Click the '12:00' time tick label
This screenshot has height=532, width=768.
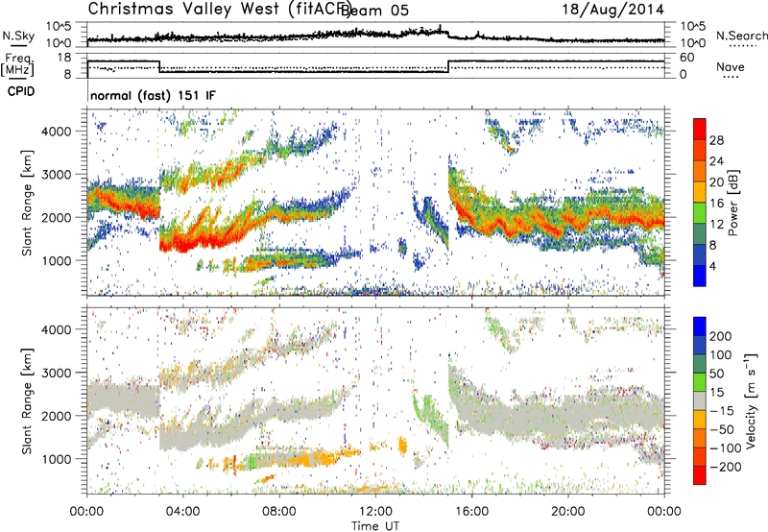pos(375,512)
